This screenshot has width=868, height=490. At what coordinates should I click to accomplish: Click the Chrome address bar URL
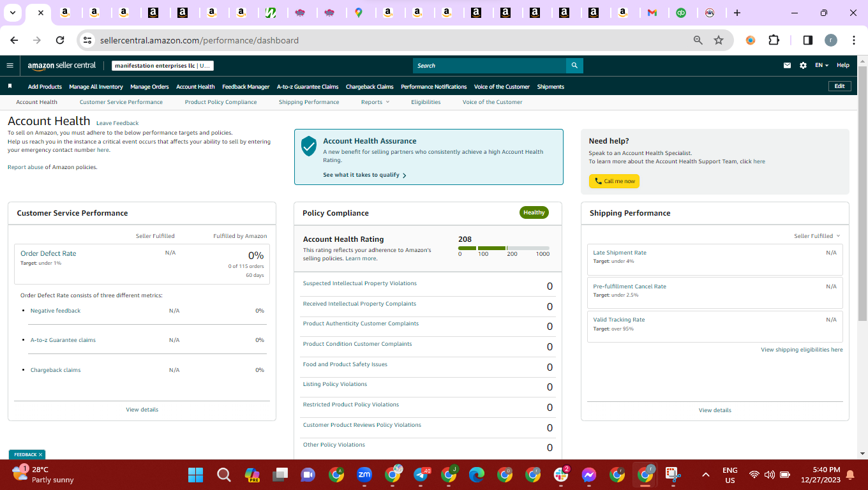(x=199, y=40)
